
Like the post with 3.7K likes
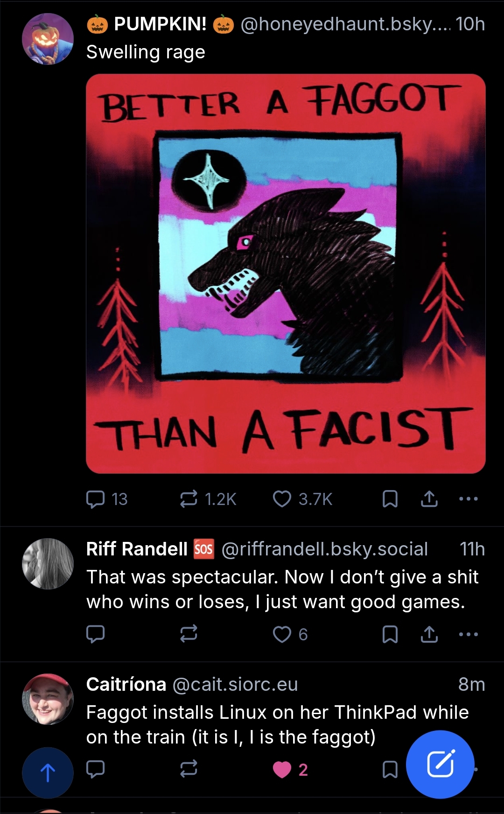coord(282,499)
